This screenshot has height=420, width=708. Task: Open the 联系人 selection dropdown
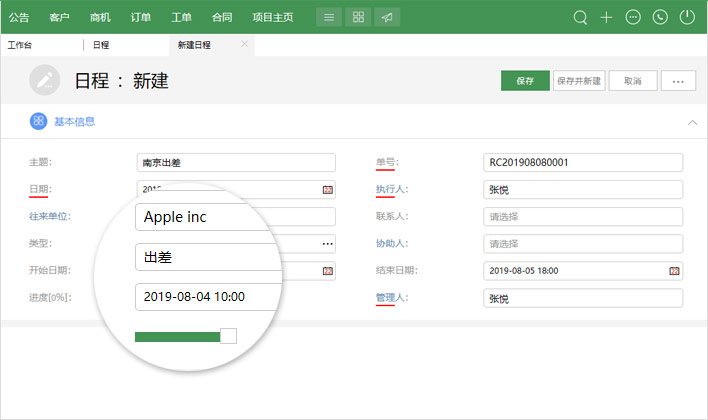pyautogui.click(x=582, y=217)
